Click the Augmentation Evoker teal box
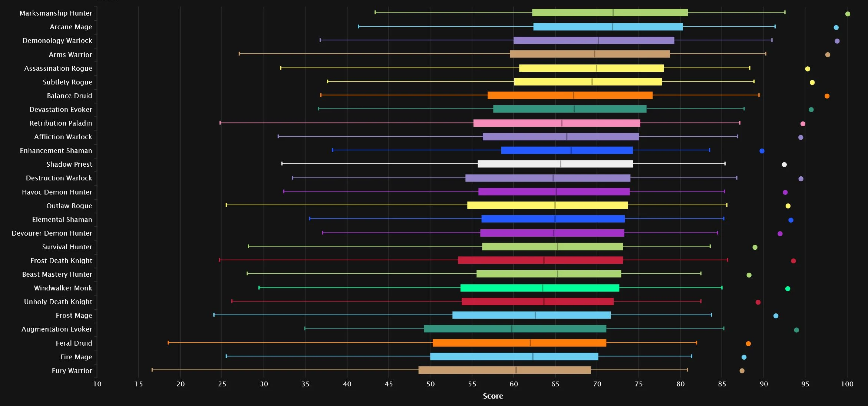Image resolution: width=868 pixels, height=406 pixels. click(515, 329)
